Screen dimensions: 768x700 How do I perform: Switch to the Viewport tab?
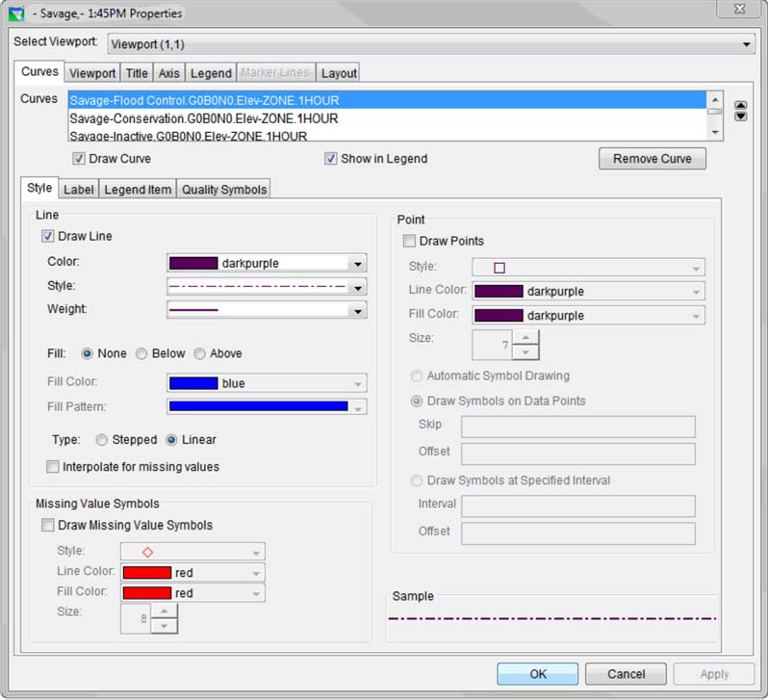[x=92, y=73]
